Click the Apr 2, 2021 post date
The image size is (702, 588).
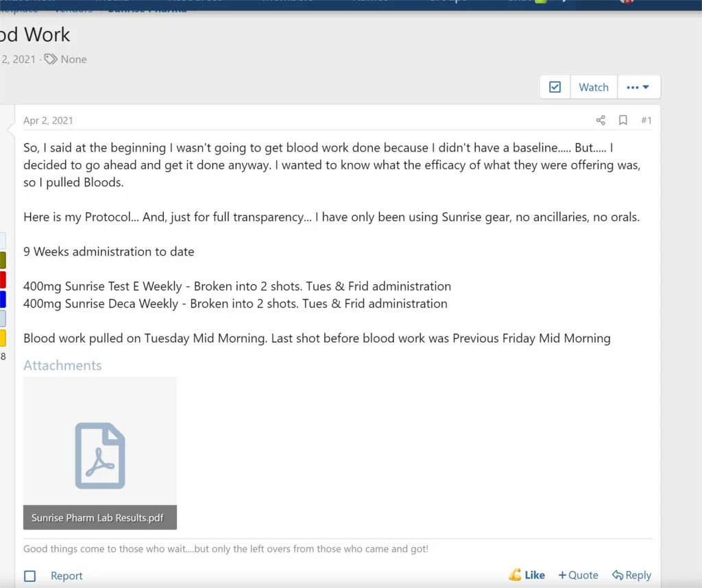pyautogui.click(x=48, y=121)
